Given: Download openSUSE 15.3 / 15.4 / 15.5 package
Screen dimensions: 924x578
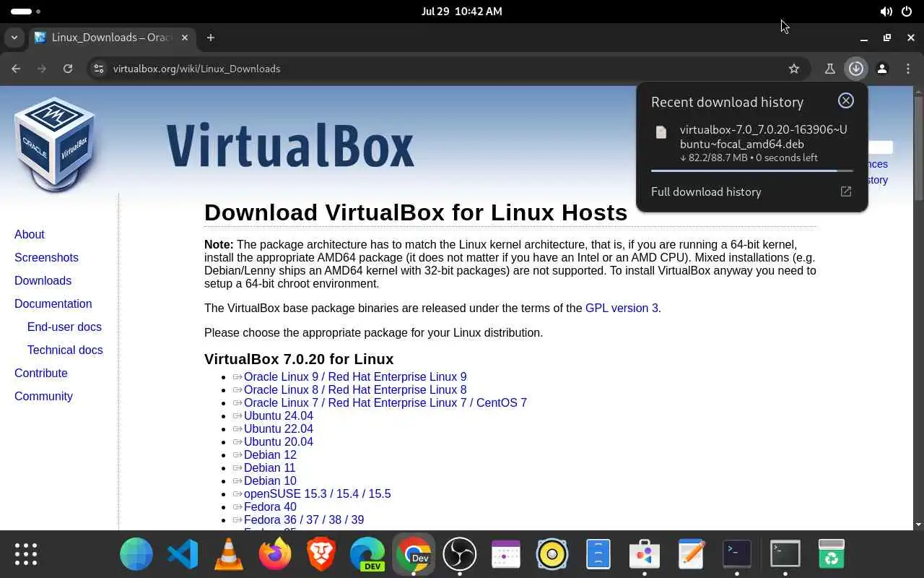Looking at the screenshot, I should pyautogui.click(x=317, y=493).
